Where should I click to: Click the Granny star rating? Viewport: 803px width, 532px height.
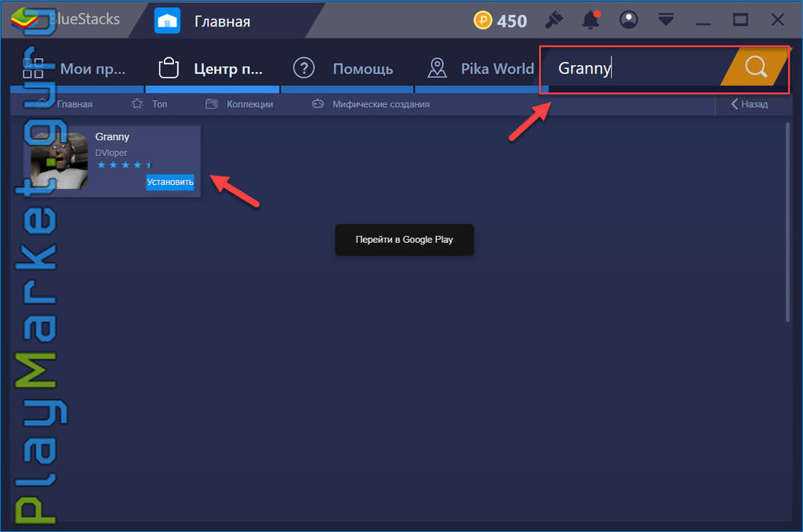click(x=125, y=165)
